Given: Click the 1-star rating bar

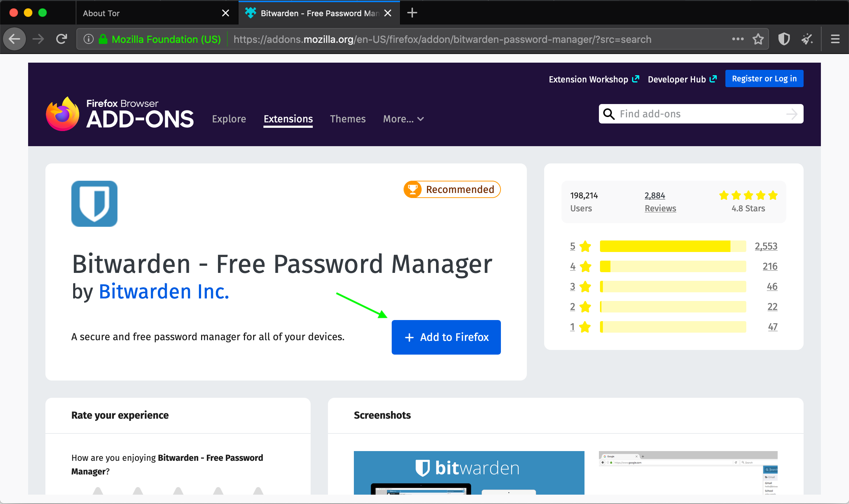Looking at the screenshot, I should (x=673, y=327).
